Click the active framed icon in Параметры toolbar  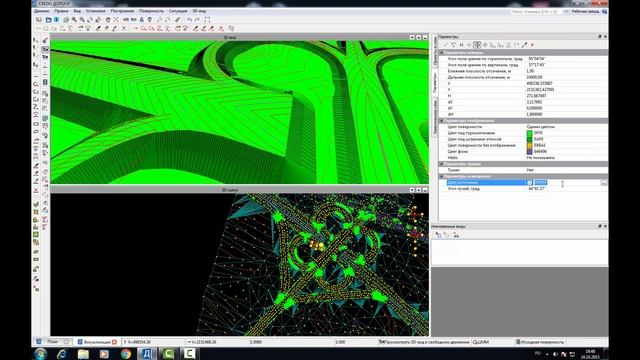(x=477, y=45)
